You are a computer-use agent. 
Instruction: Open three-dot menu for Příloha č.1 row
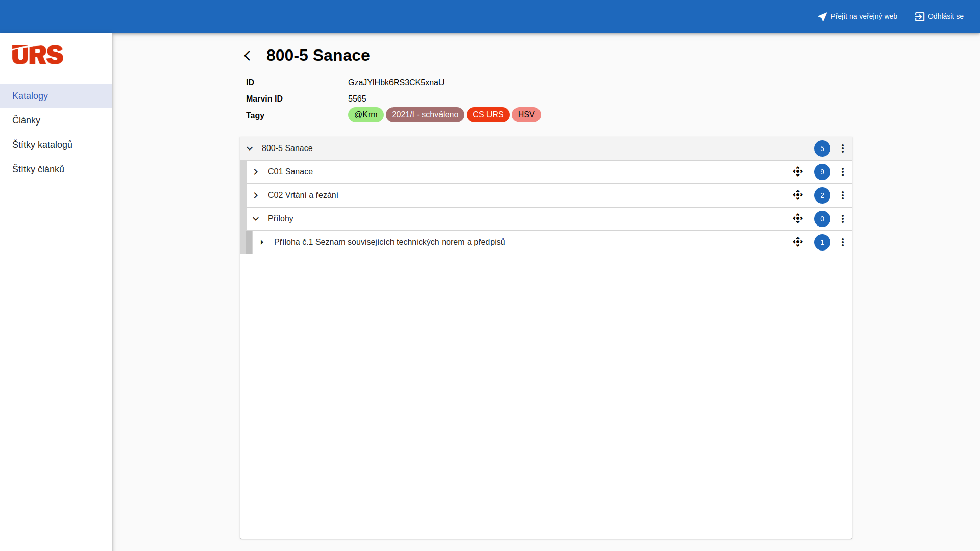coord(843,242)
